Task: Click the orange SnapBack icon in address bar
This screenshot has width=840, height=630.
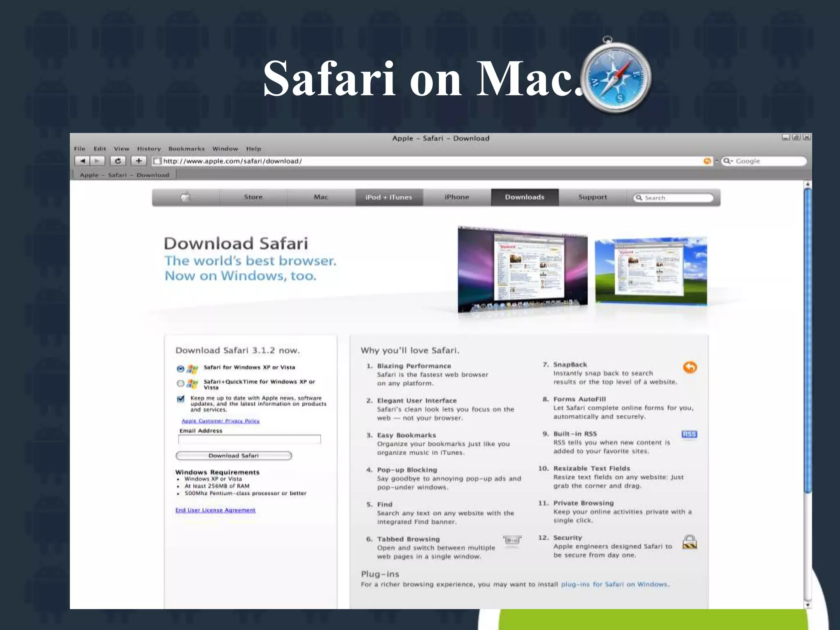Action: pyautogui.click(x=707, y=161)
